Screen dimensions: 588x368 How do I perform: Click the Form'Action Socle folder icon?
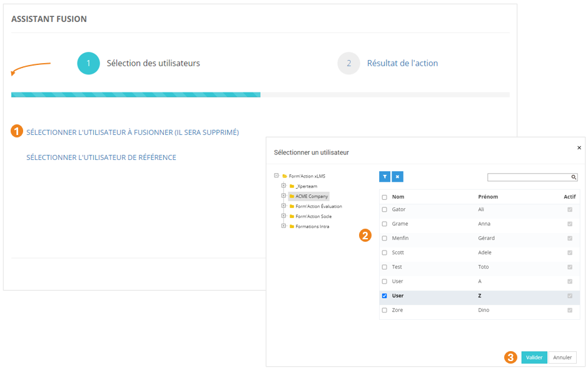291,216
